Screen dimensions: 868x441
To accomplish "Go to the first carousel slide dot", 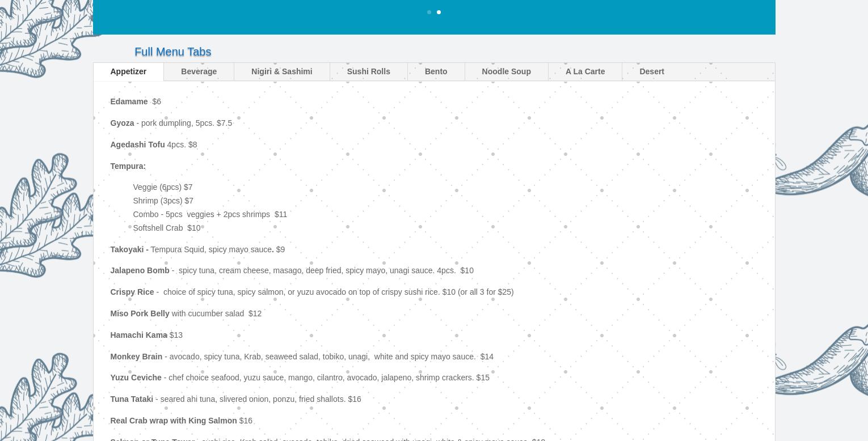I will tap(429, 12).
